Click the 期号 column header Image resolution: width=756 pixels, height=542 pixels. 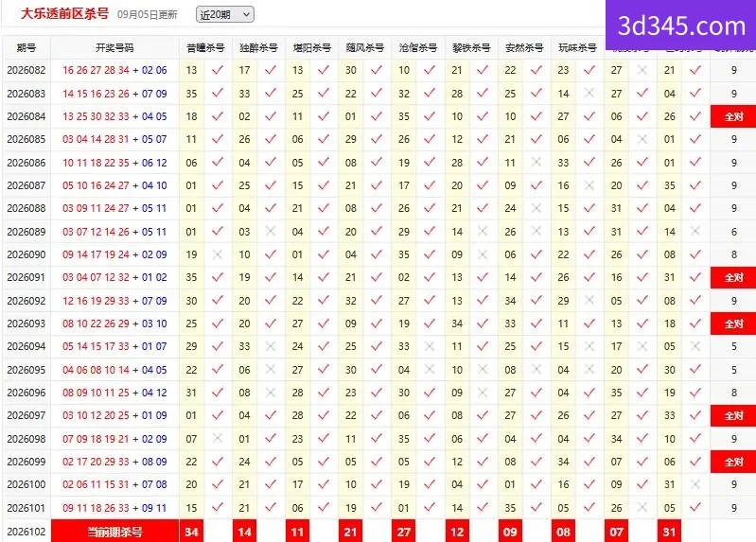tap(26, 47)
